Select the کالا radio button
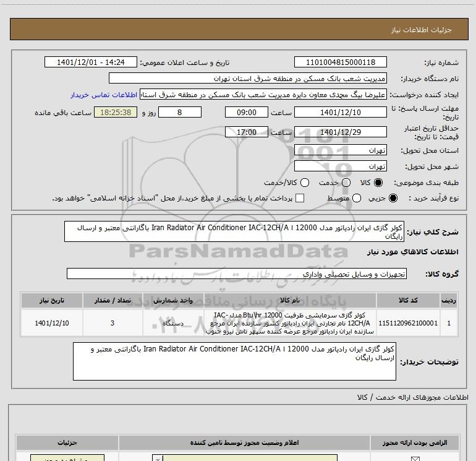Image resolution: width=476 pixels, height=461 pixels. coord(378,183)
